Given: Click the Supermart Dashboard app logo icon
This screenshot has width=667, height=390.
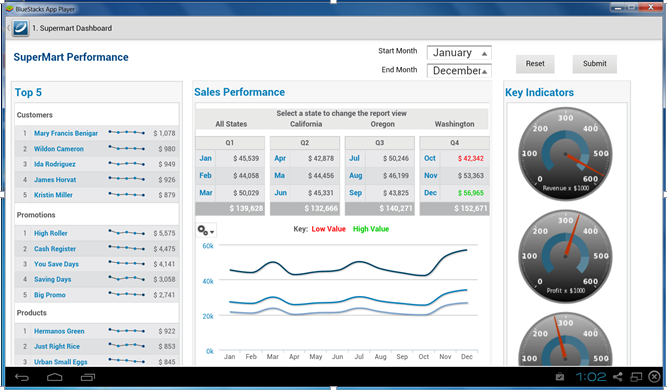Looking at the screenshot, I should point(20,28).
